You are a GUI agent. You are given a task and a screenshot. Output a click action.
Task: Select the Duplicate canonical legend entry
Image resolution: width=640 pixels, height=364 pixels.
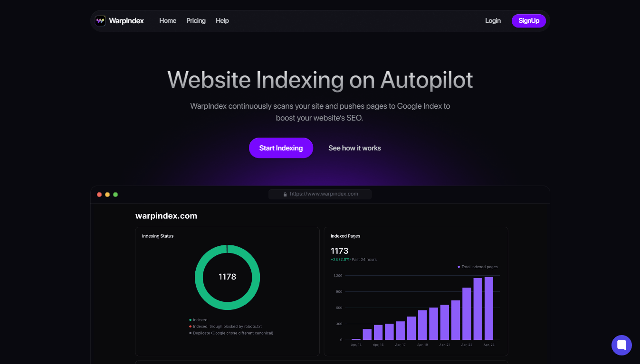(x=231, y=333)
